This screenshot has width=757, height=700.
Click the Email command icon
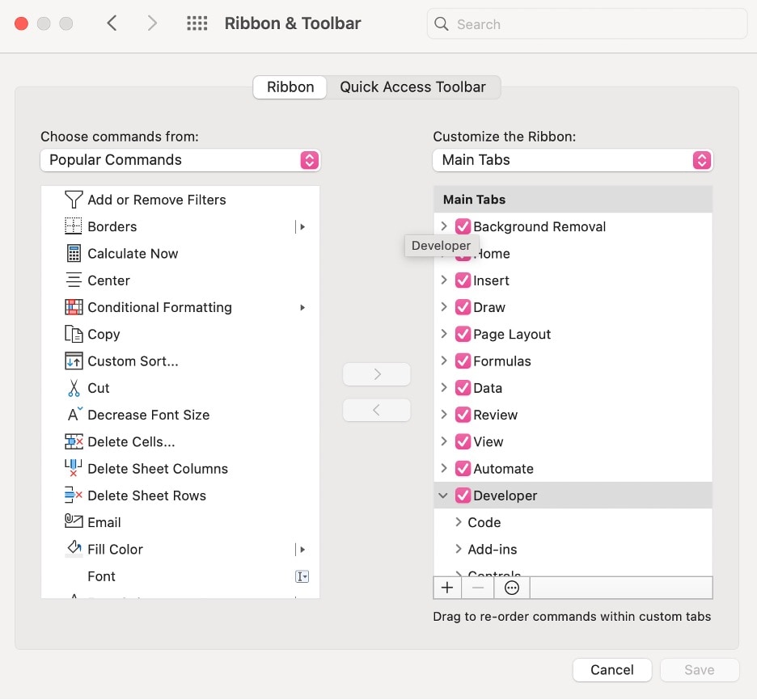[x=74, y=522]
